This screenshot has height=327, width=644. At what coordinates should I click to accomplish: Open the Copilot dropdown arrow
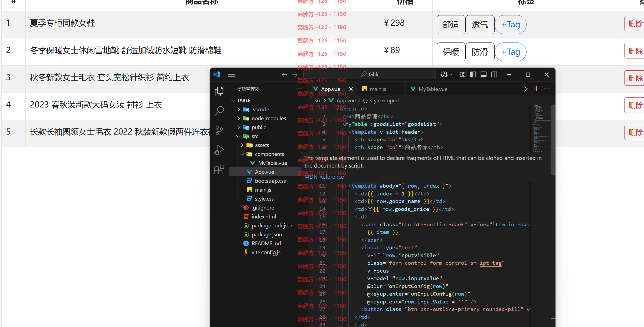(x=451, y=74)
